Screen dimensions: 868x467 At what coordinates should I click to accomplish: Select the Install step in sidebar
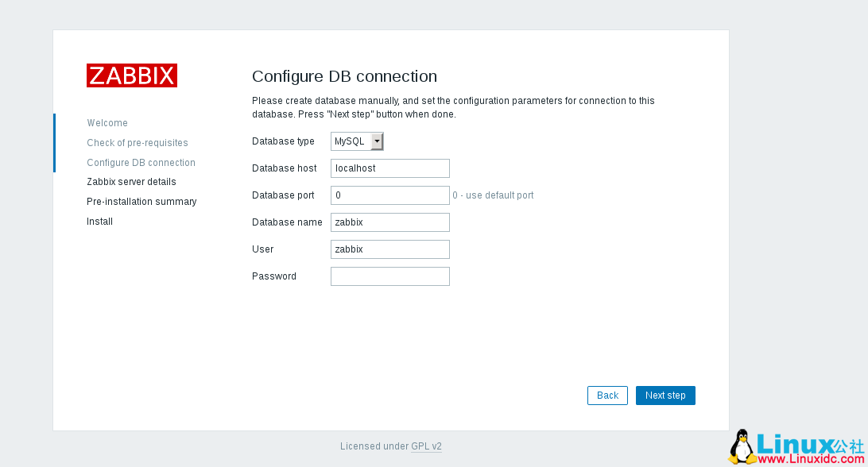click(x=99, y=222)
